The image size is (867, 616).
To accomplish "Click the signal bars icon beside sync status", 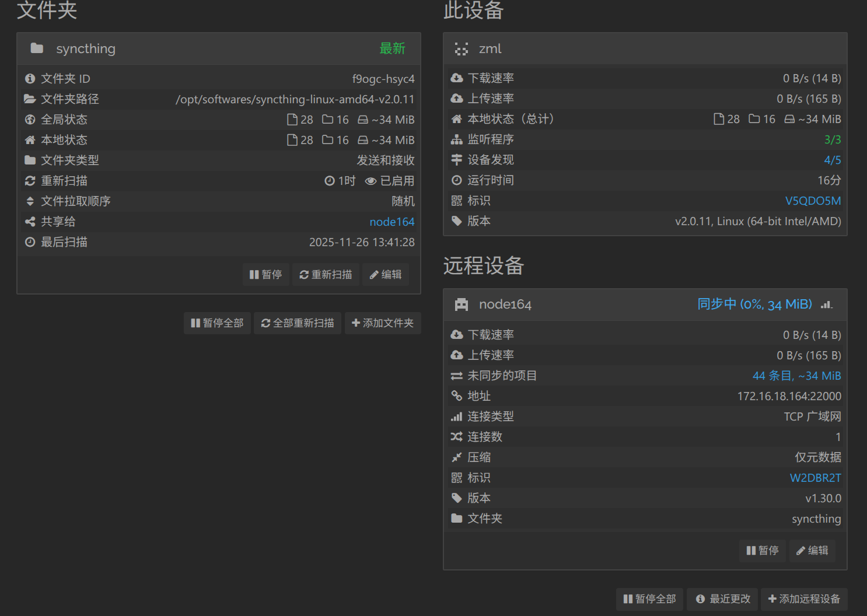I will pyautogui.click(x=826, y=304).
